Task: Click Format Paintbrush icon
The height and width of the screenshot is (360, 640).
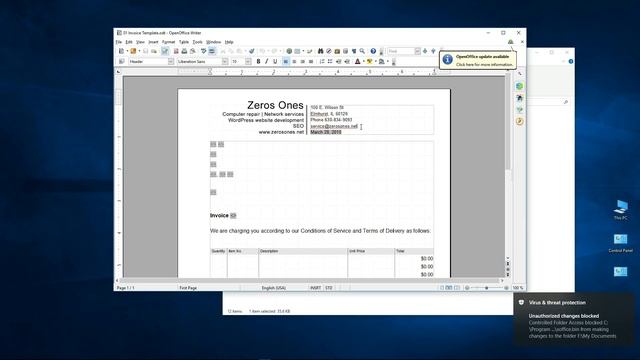Action: point(252,51)
